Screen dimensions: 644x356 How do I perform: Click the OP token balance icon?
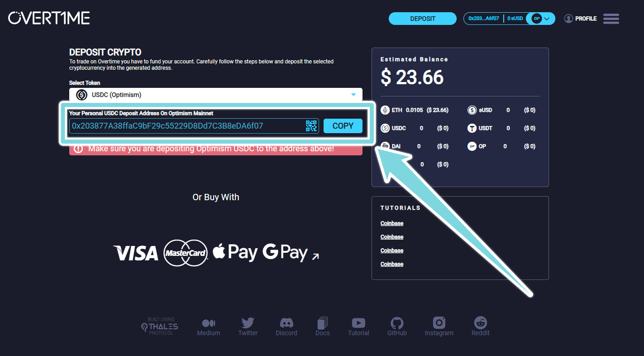click(472, 146)
